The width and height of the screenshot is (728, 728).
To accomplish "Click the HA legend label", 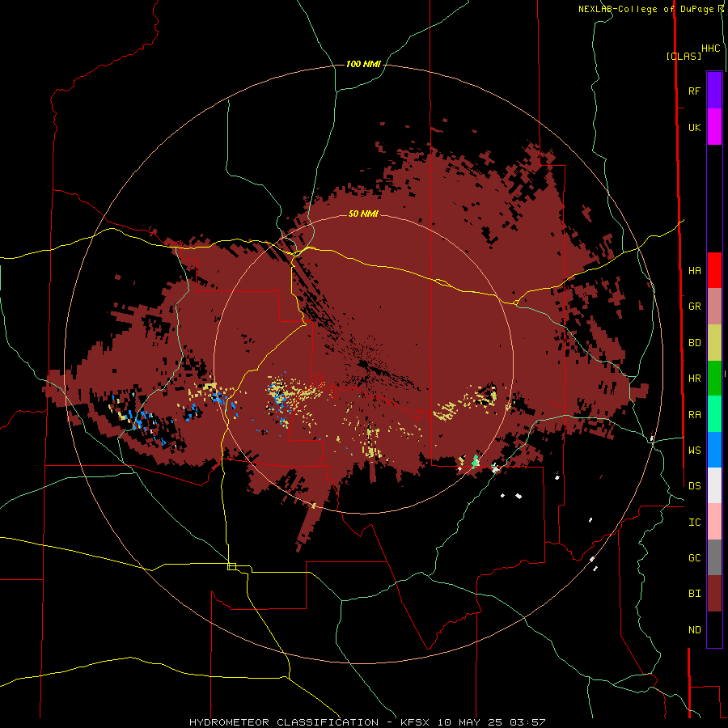I will tap(694, 270).
